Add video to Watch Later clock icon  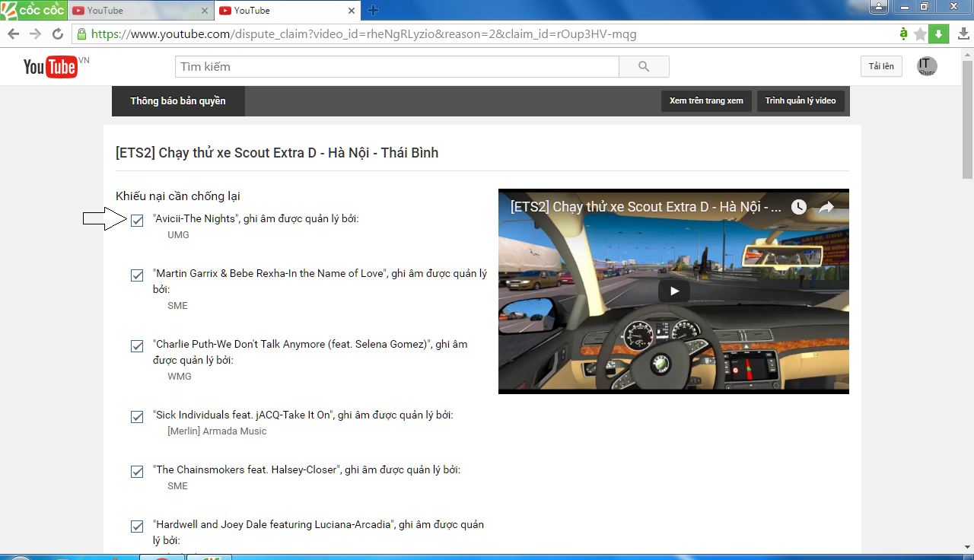coord(798,207)
